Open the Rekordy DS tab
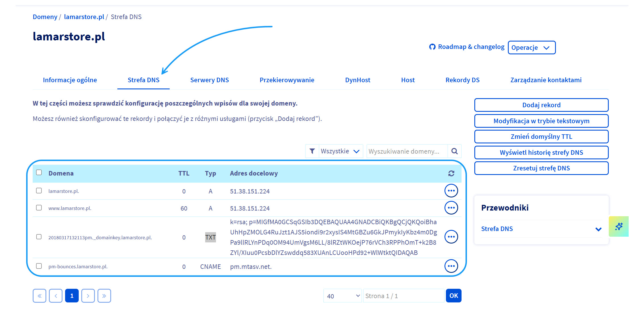644x336 pixels. click(x=462, y=80)
